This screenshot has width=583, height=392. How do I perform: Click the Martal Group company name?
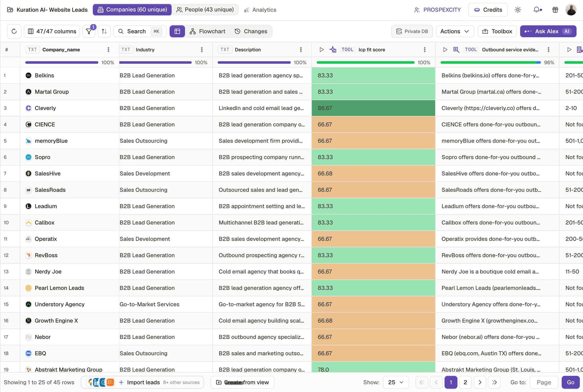click(x=52, y=92)
